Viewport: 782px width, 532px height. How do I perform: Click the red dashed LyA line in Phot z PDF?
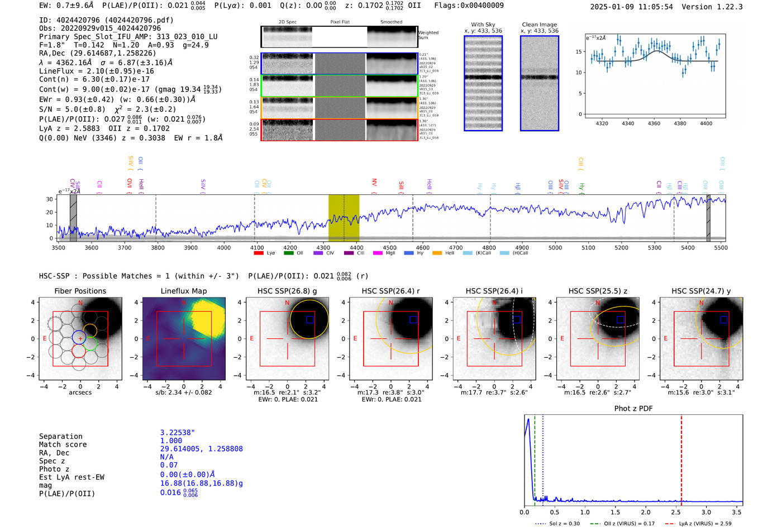pos(681,459)
